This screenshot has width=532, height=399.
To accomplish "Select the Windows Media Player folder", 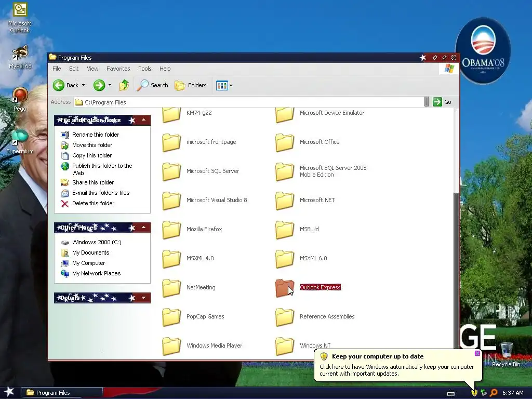I will (202, 345).
